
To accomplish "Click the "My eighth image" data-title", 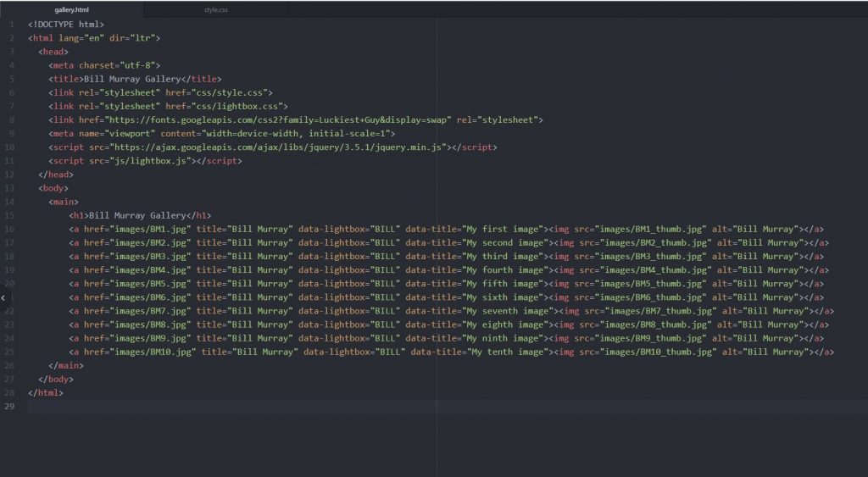I will point(505,324).
